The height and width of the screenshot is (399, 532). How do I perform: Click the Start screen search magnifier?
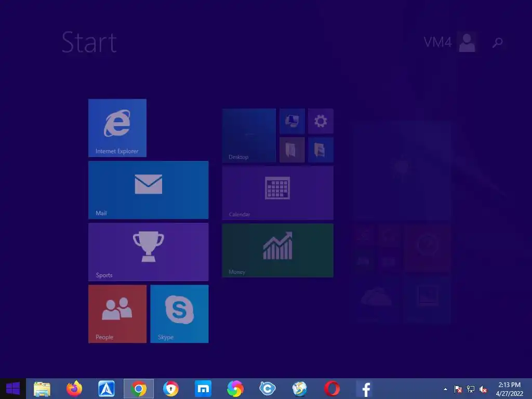(497, 43)
